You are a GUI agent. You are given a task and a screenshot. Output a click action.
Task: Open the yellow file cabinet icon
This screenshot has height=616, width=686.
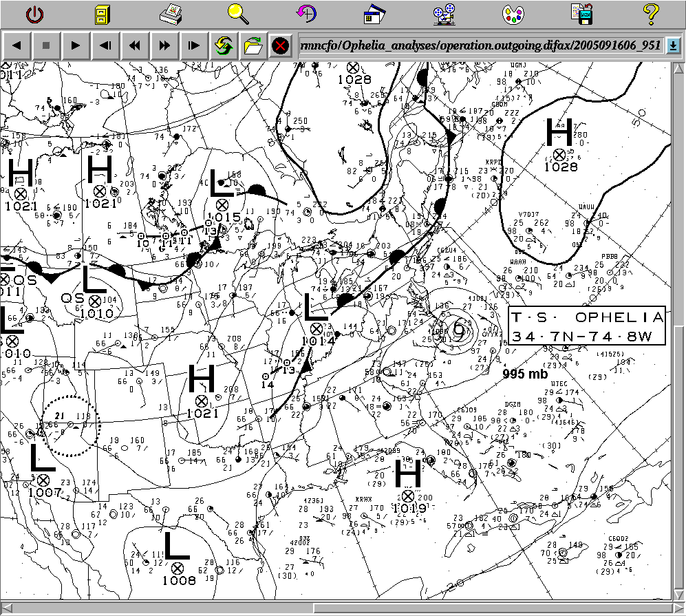click(x=103, y=13)
